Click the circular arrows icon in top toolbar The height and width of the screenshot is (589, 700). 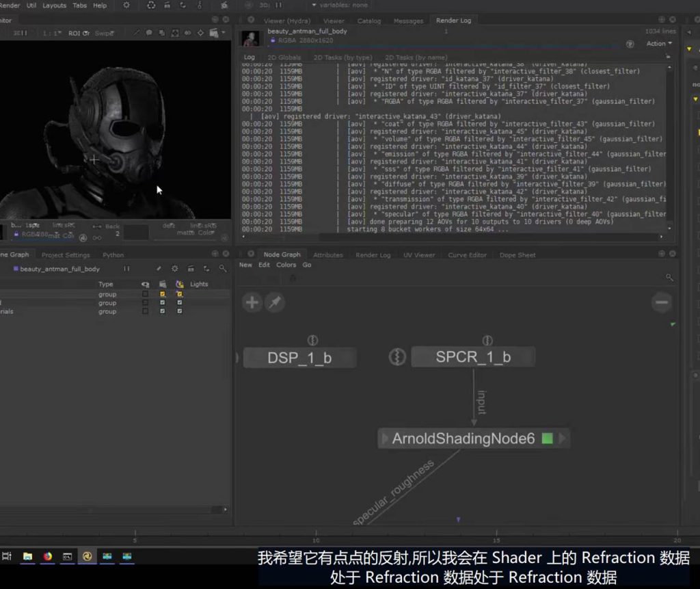point(151,5)
